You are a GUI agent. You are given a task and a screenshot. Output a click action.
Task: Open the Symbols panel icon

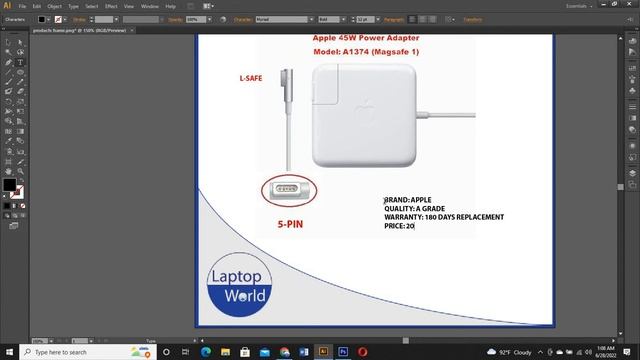point(632,90)
